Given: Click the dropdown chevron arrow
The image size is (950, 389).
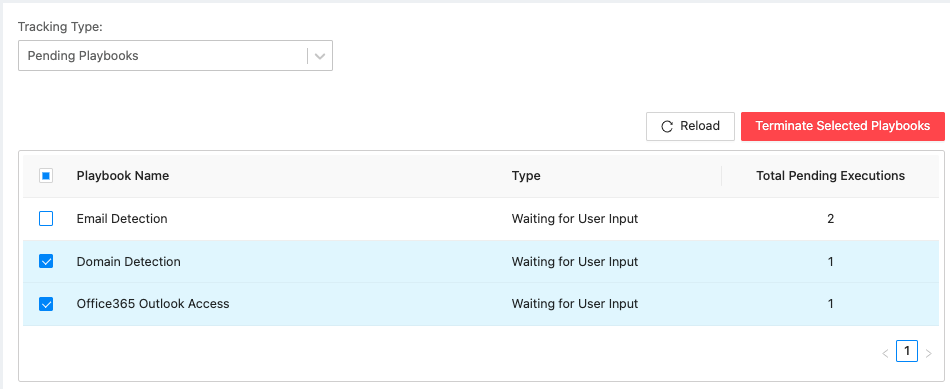Looking at the screenshot, I should tap(320, 56).
